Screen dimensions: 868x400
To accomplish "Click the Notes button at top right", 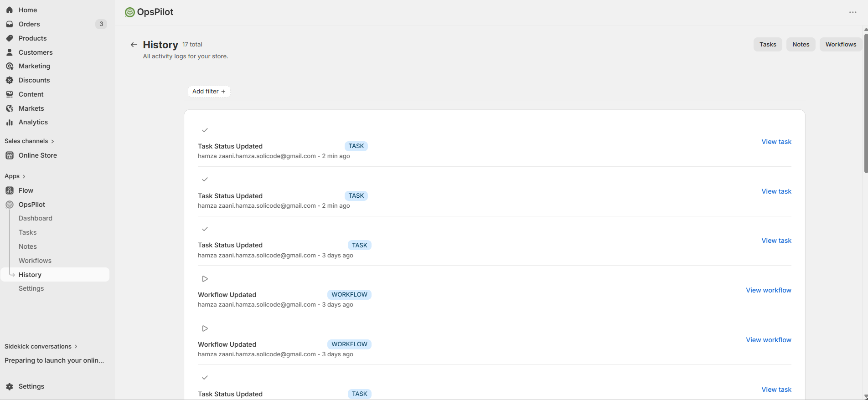I will 801,44.
